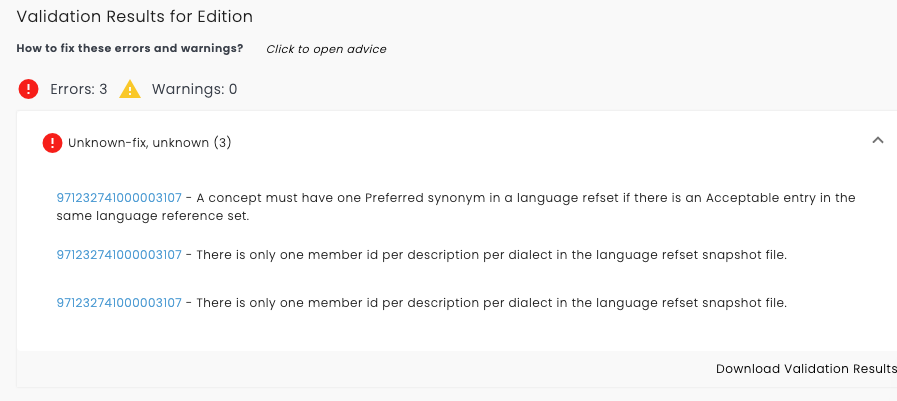Open the last 971232741000003107 link
This screenshot has width=897, height=401.
[119, 303]
